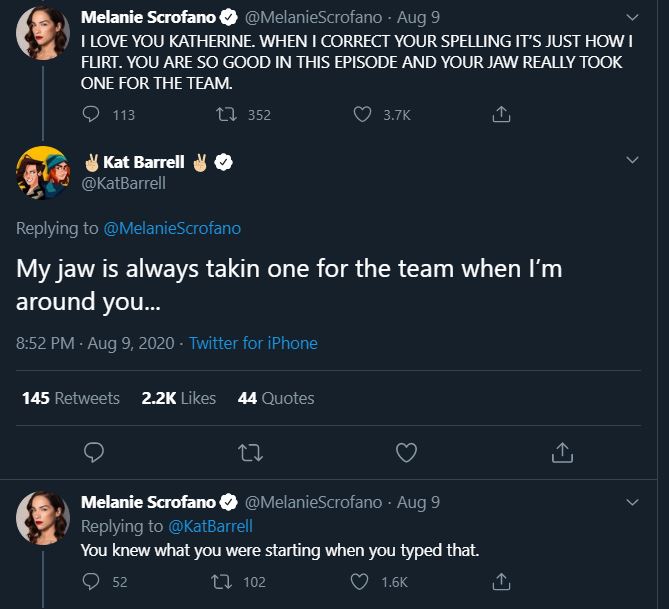Reply to Kat Barrell's main tweet

[94, 453]
